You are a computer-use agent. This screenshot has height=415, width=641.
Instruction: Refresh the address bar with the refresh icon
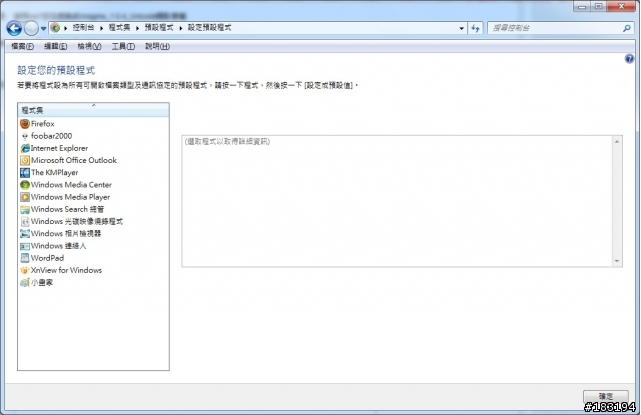(475, 28)
